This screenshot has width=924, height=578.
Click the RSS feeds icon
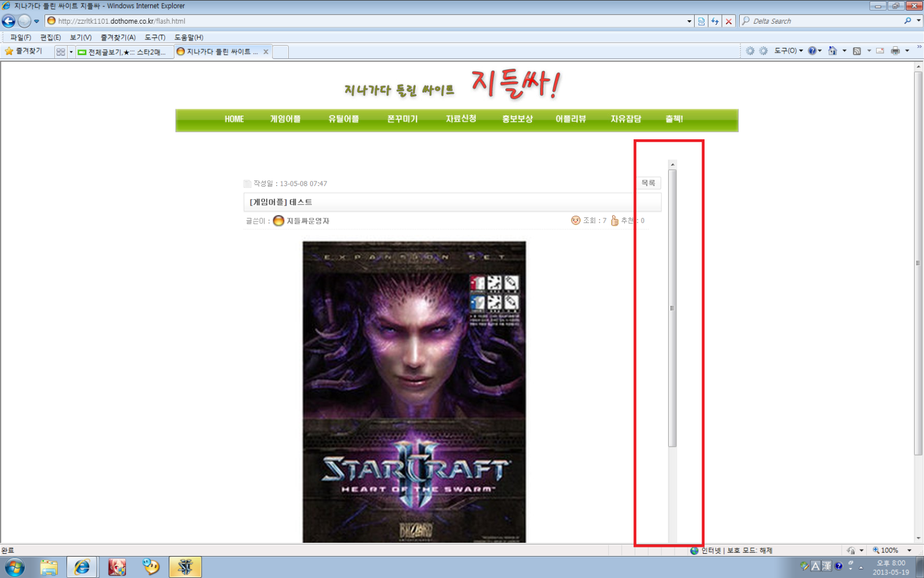[857, 51]
